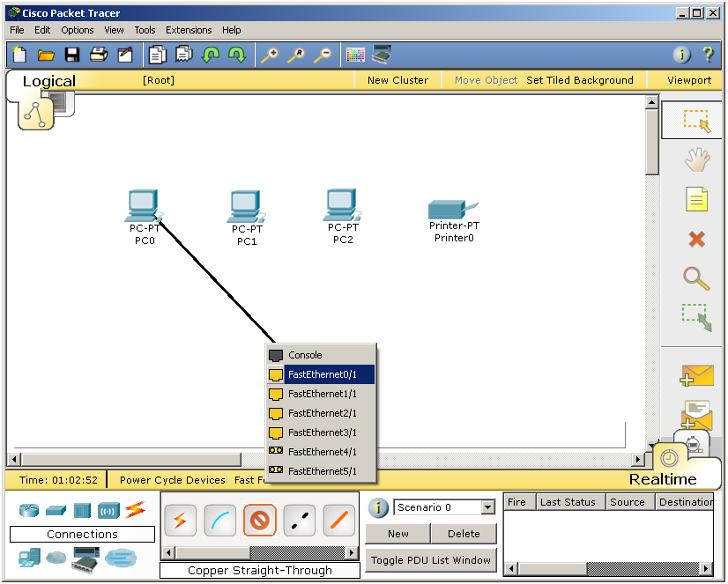Select FastEthernet4/1 port in popup
Viewport: 728px width, 584px height.
tap(321, 452)
